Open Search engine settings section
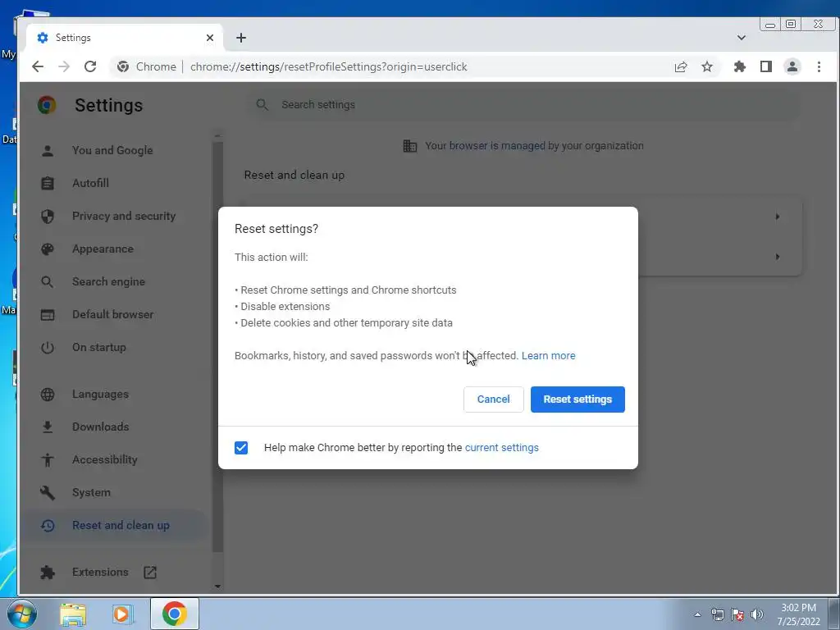The height and width of the screenshot is (630, 840). pyautogui.click(x=108, y=282)
